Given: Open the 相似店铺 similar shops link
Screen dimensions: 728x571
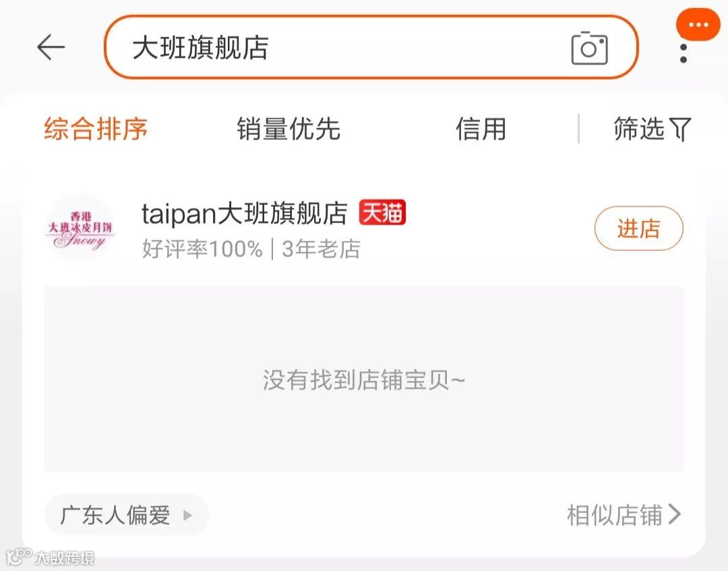Looking at the screenshot, I should pyautogui.click(x=624, y=515).
